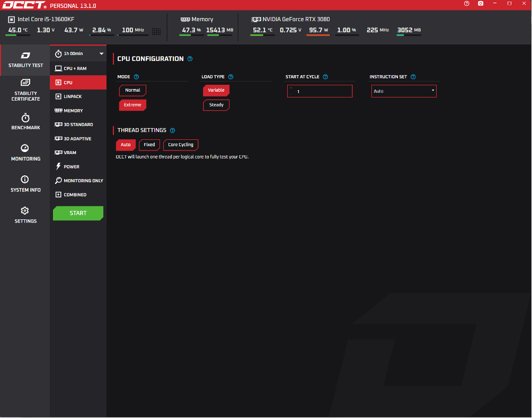This screenshot has height=418, width=532.
Task: Click the help icon next to Mode
Action: tap(136, 77)
